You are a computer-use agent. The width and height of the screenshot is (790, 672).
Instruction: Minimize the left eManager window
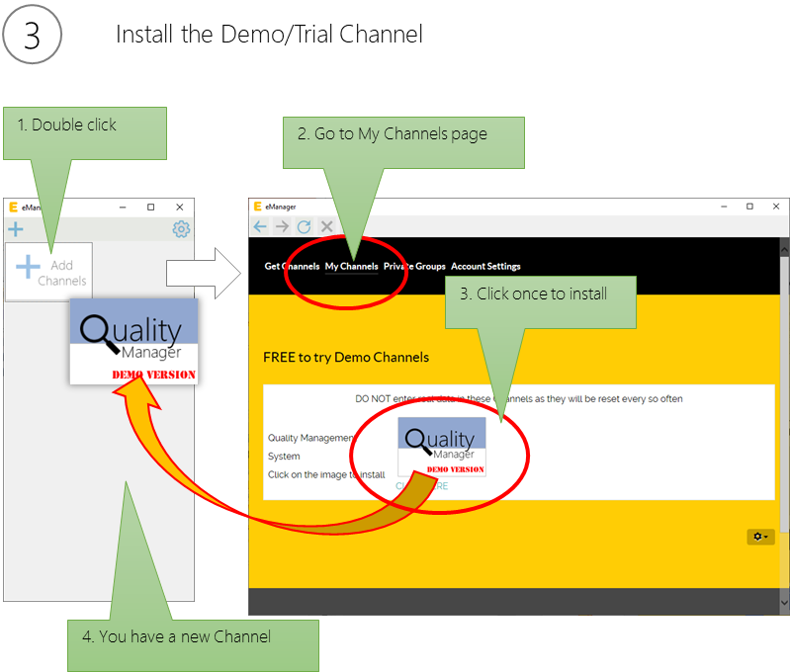click(123, 208)
